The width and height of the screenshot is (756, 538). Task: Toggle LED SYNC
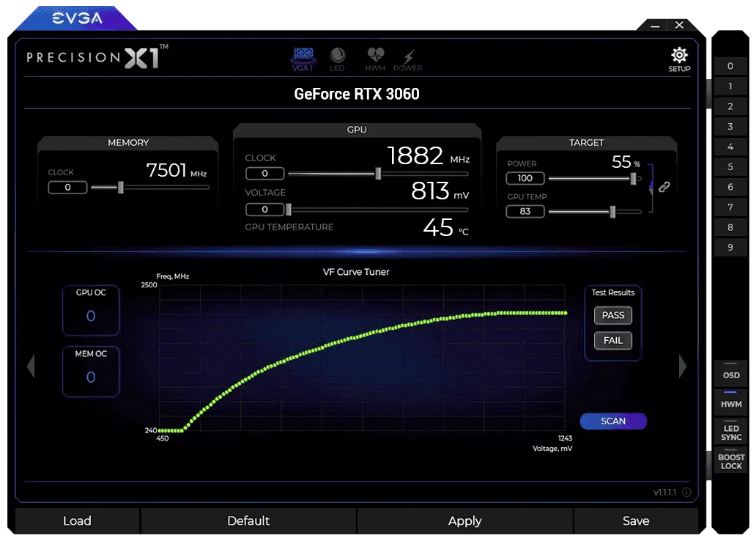point(730,432)
